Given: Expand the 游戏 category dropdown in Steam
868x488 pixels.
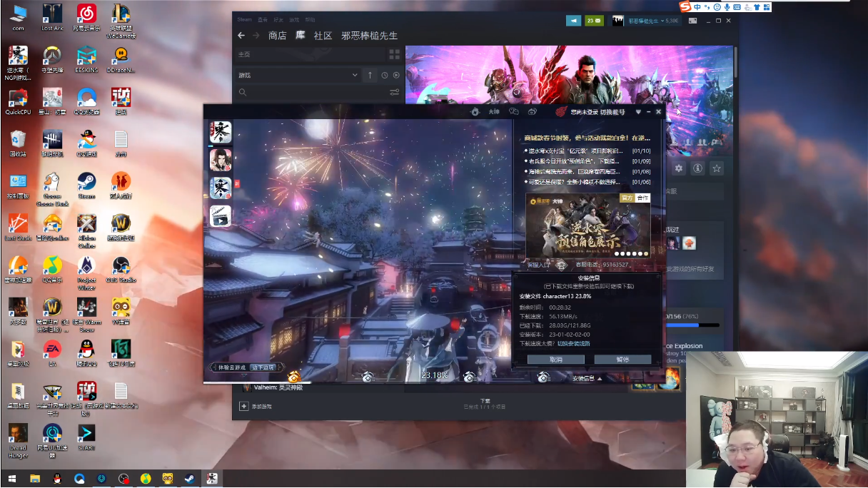Looking at the screenshot, I should click(355, 75).
